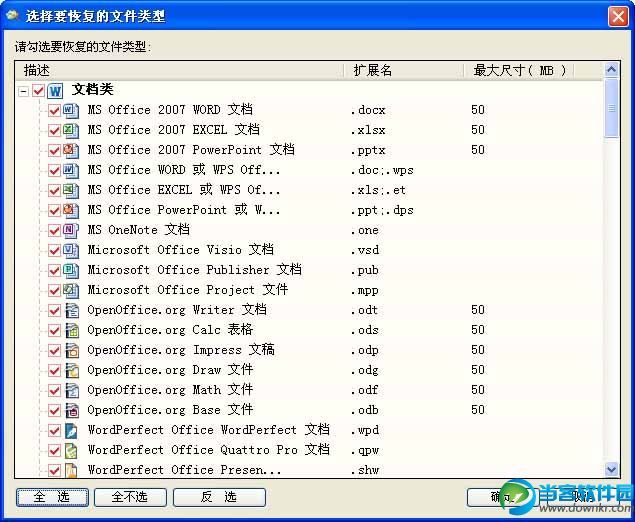Click the 文档类 category Word icon
Image resolution: width=635 pixels, height=522 pixels.
pyautogui.click(x=55, y=90)
